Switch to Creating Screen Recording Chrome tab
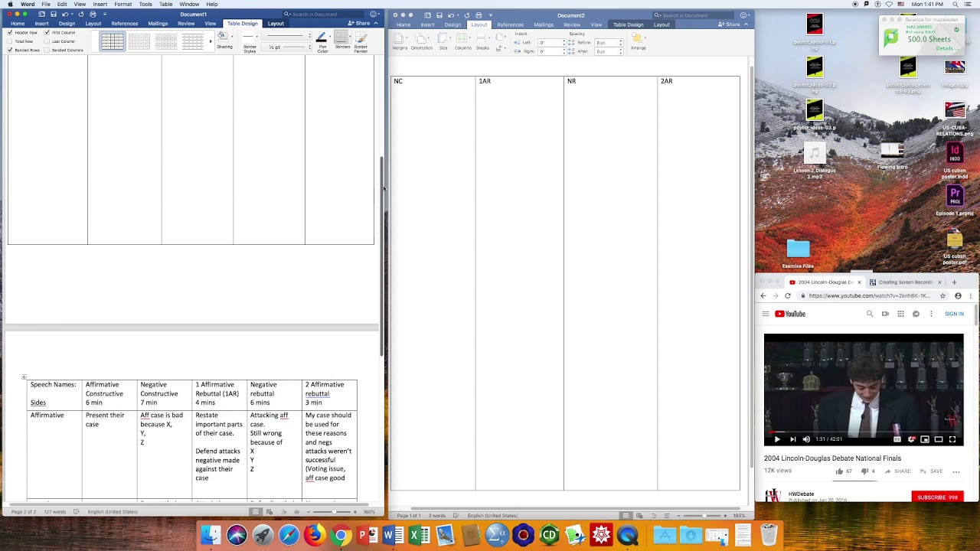The image size is (980, 551). click(905, 282)
